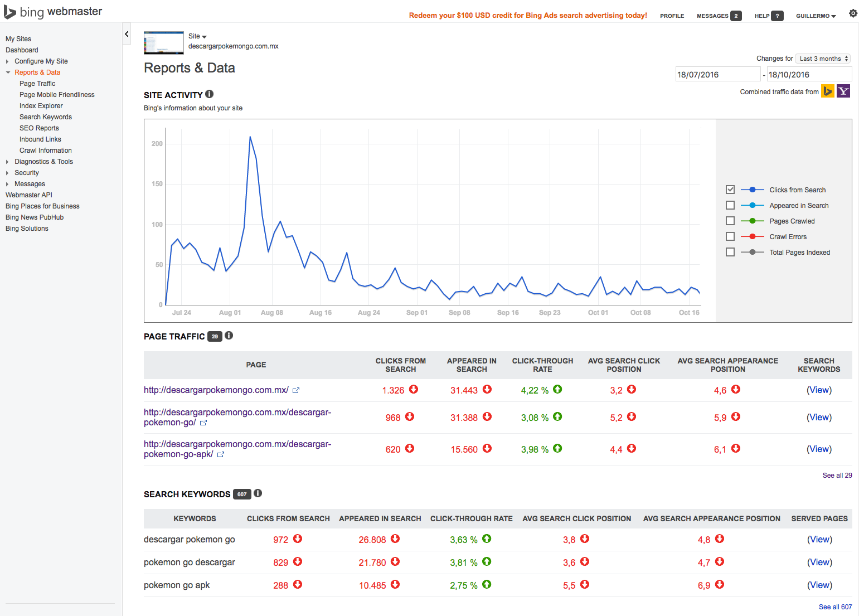The image size is (859, 616).
Task: Open MESSAGES in top navigation
Action: pyautogui.click(x=712, y=16)
